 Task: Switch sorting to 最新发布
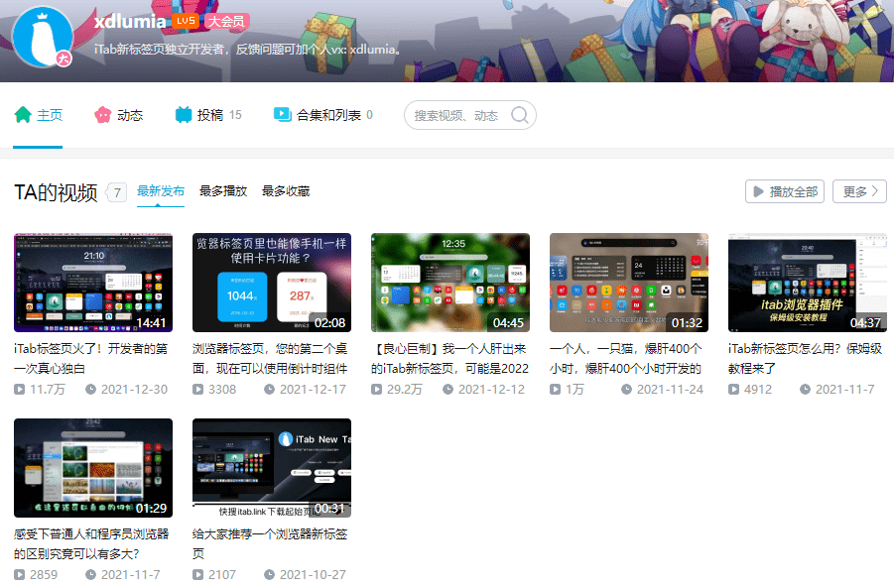tap(161, 190)
